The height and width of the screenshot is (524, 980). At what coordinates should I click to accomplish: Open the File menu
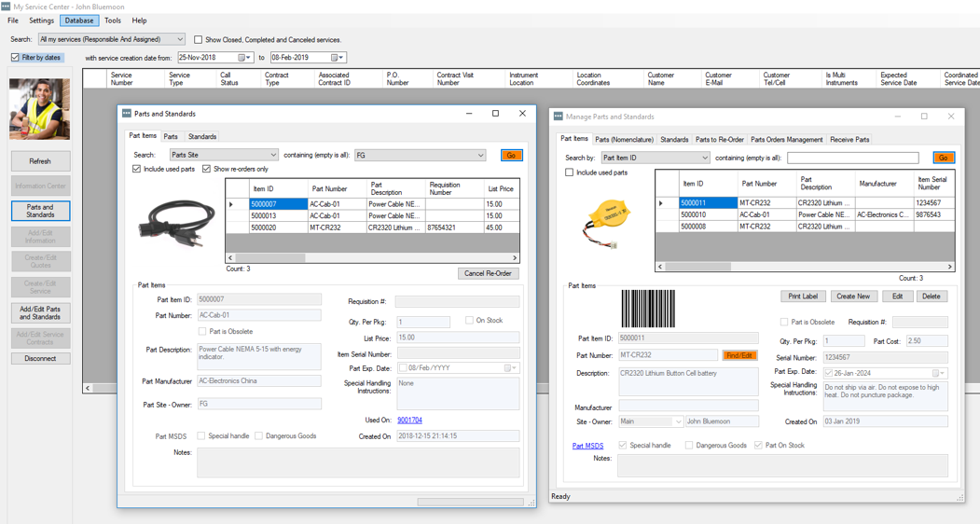pyautogui.click(x=13, y=21)
